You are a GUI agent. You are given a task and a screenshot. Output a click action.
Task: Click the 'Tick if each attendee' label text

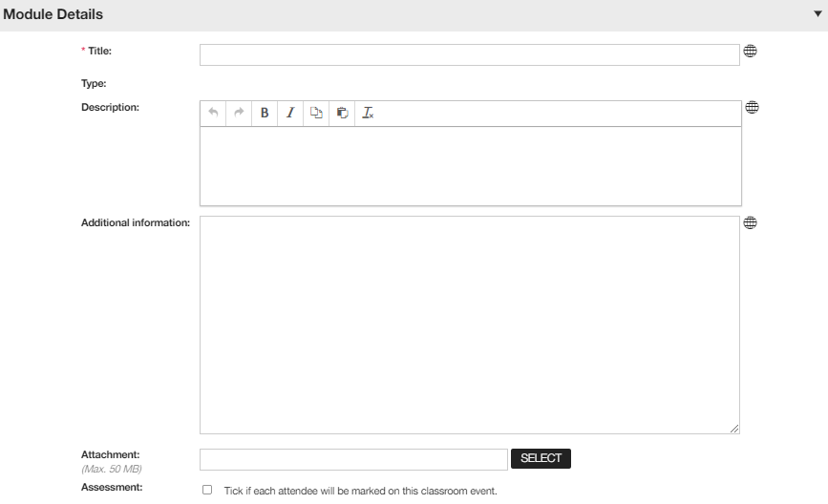click(361, 491)
